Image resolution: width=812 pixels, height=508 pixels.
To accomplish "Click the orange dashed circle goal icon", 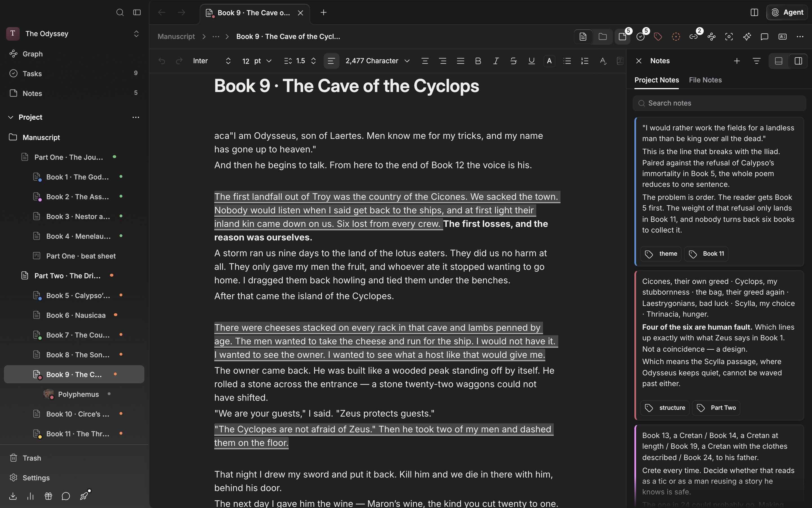I will 676,36.
